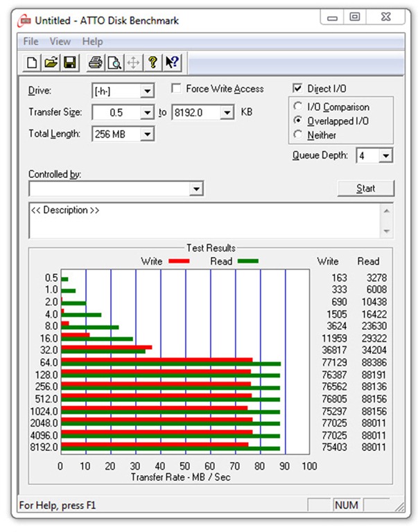Click read value 23630
Screen dimensions: 418x532
[374, 326]
